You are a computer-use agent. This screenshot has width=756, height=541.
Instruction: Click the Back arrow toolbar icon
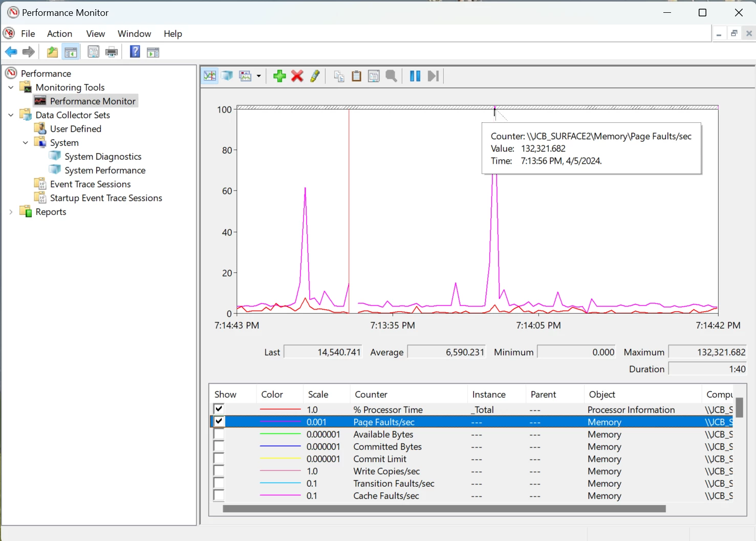pyautogui.click(x=11, y=52)
